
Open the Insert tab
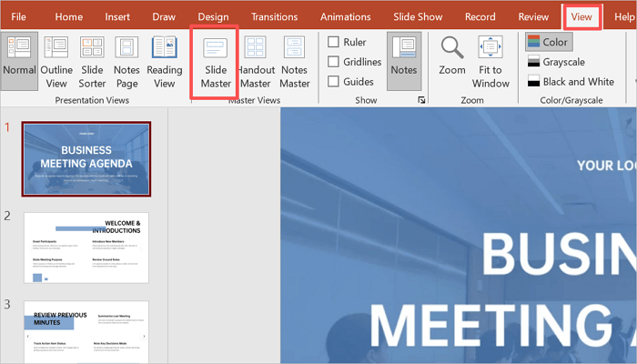click(117, 16)
